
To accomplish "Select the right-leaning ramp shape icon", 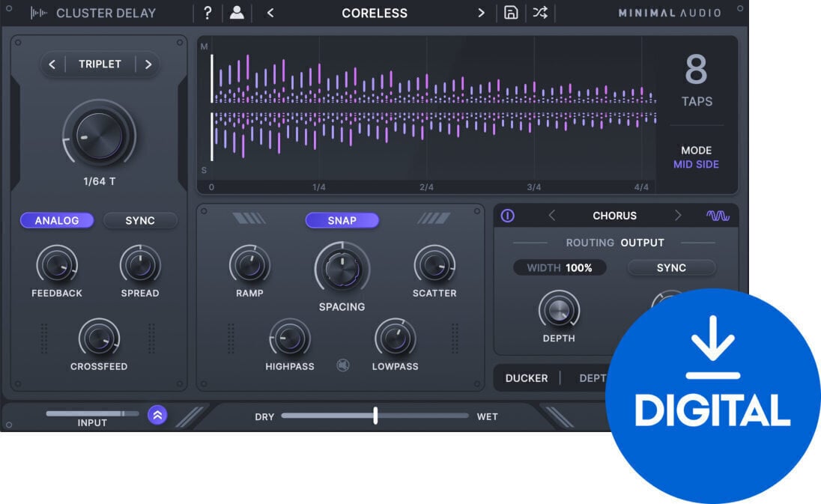I will [x=434, y=218].
